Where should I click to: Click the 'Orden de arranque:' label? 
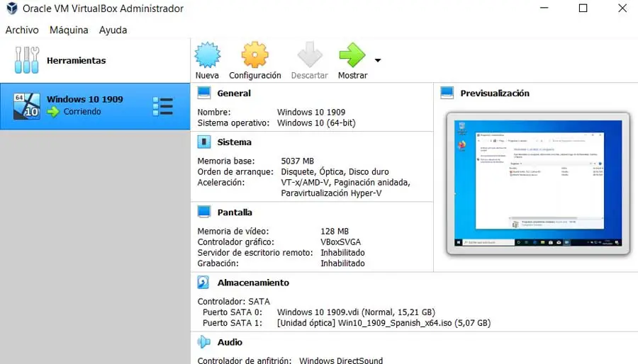pyautogui.click(x=235, y=172)
